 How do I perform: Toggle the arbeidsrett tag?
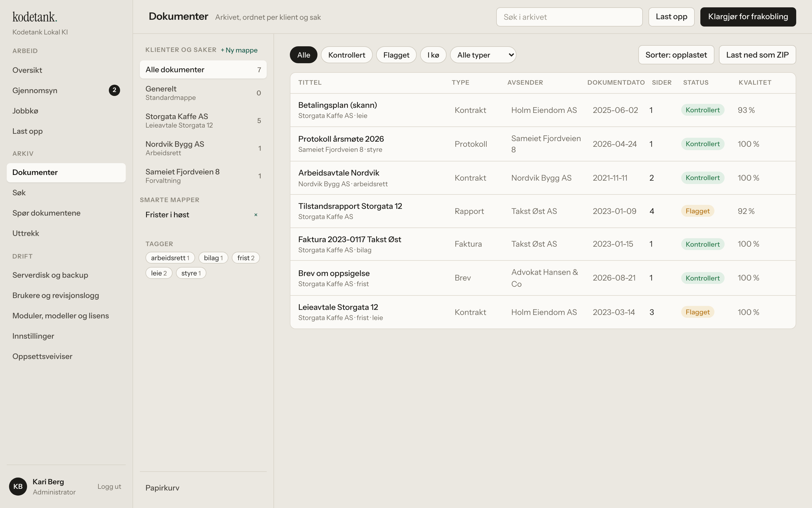coord(170,258)
